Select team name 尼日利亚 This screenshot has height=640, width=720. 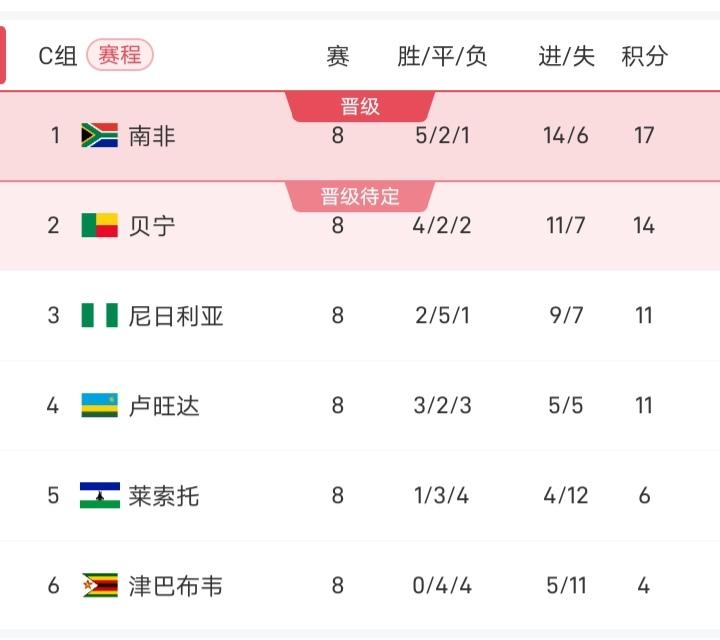176,316
